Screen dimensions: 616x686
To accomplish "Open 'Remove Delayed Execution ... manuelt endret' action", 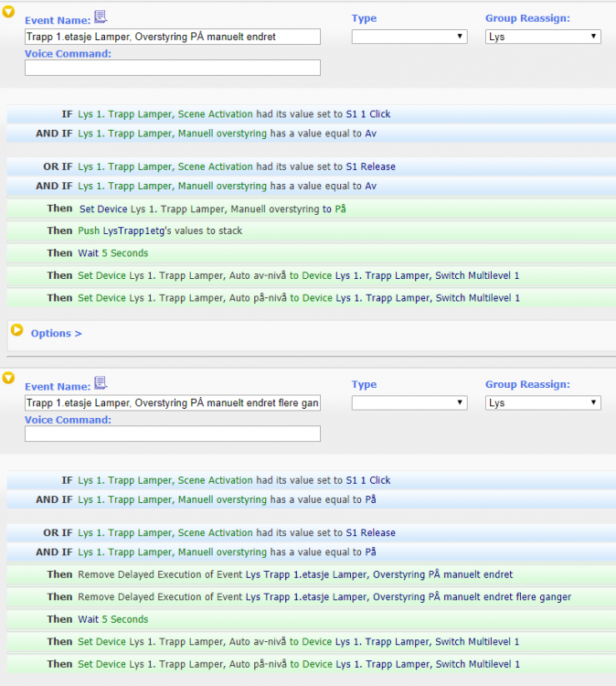I will (312, 574).
